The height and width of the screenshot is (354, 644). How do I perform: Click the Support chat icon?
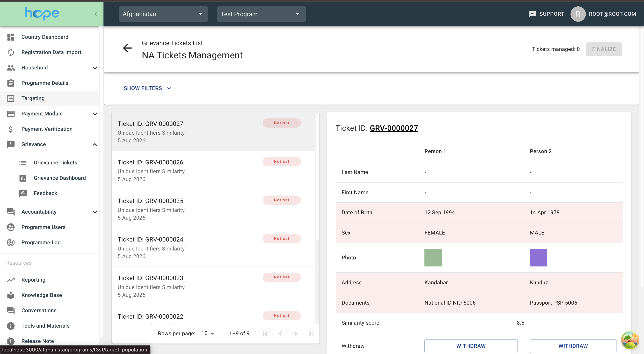pos(532,14)
